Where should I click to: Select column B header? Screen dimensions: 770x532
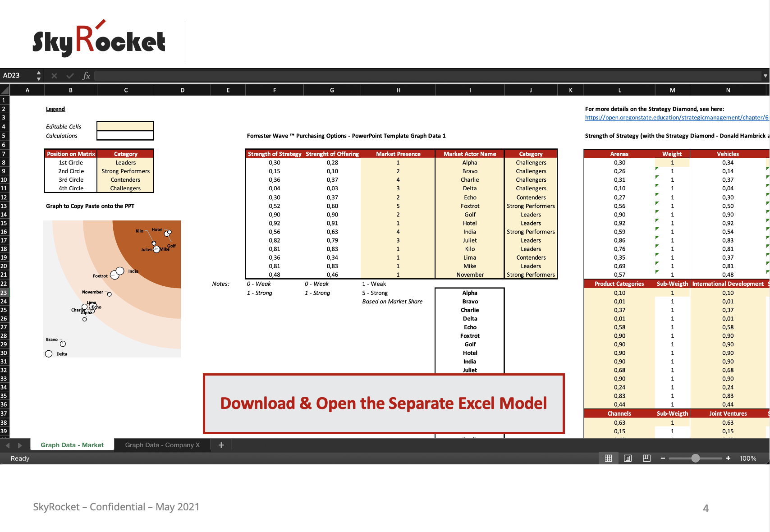[71, 90]
